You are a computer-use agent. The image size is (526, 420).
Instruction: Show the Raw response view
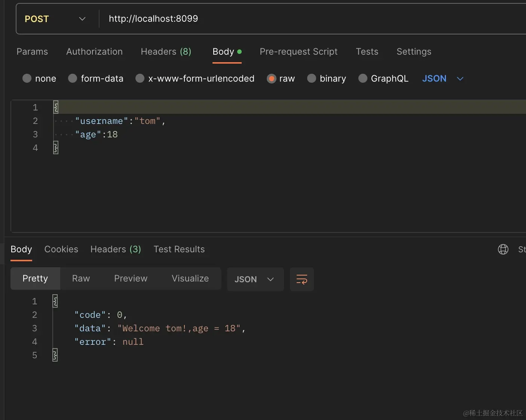pos(81,279)
